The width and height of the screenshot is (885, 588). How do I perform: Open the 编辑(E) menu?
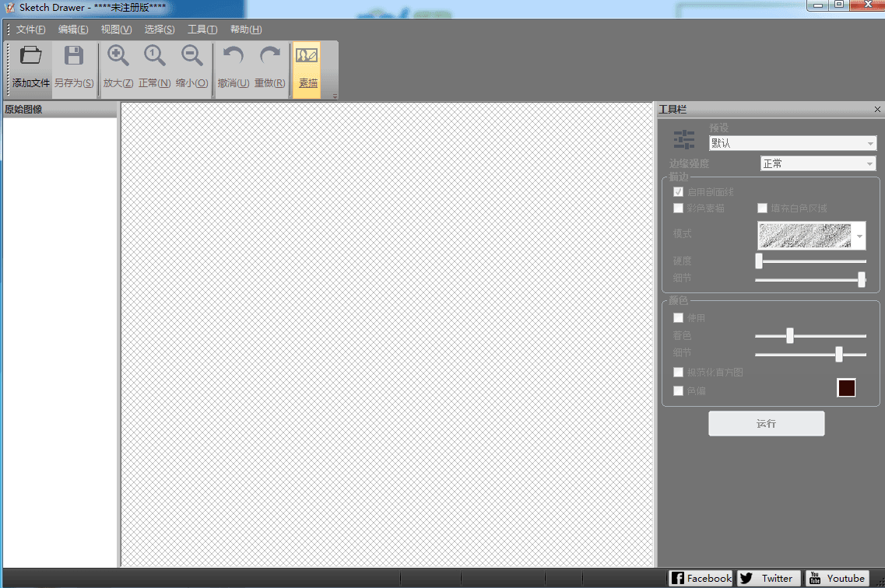[x=73, y=30]
